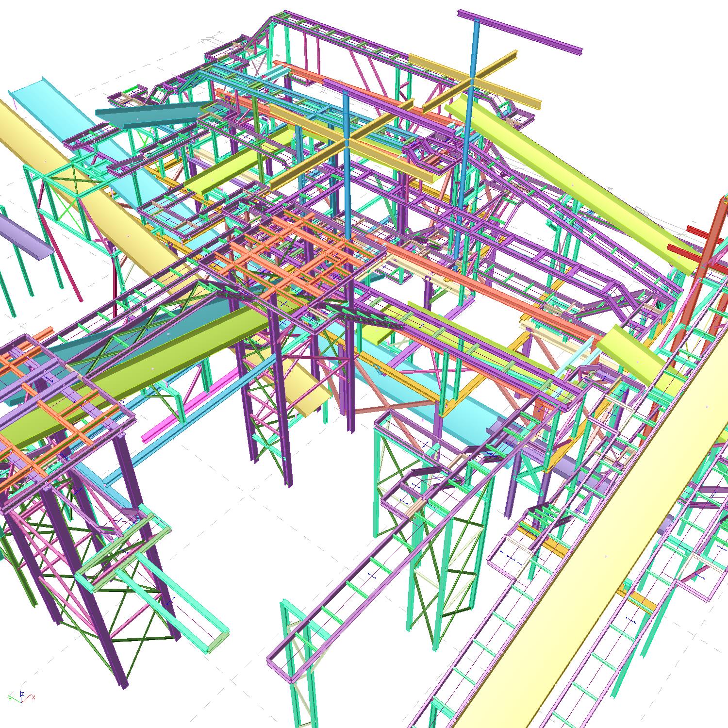The height and width of the screenshot is (728, 728).
Task: Select the dark purple beam atop the tall blue column
Action: [x=519, y=31]
